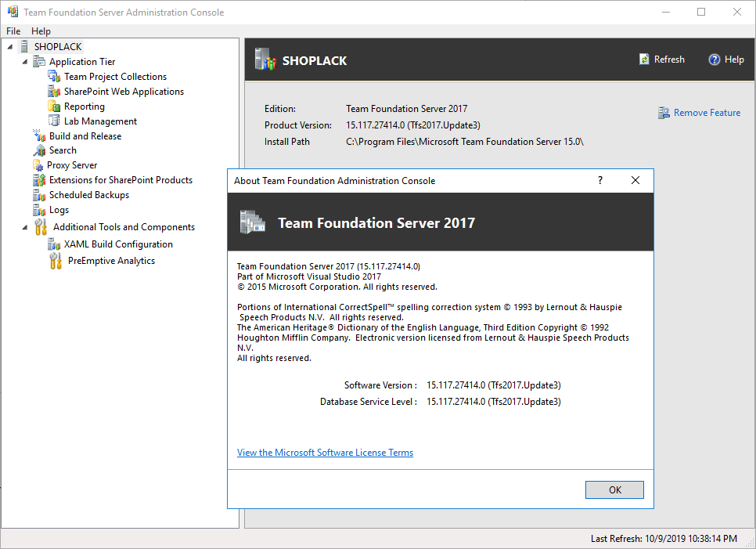The height and width of the screenshot is (549, 756).
Task: Select the Build and Release item
Action: (x=85, y=136)
